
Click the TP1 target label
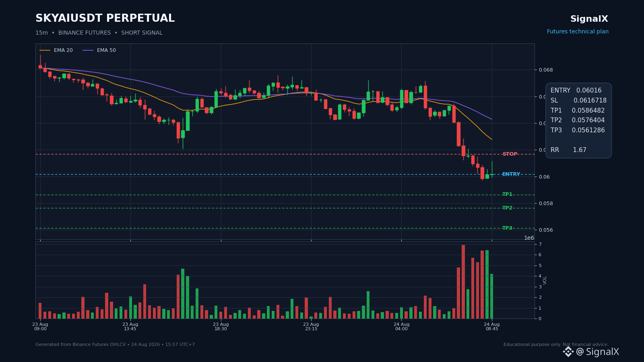[507, 194]
